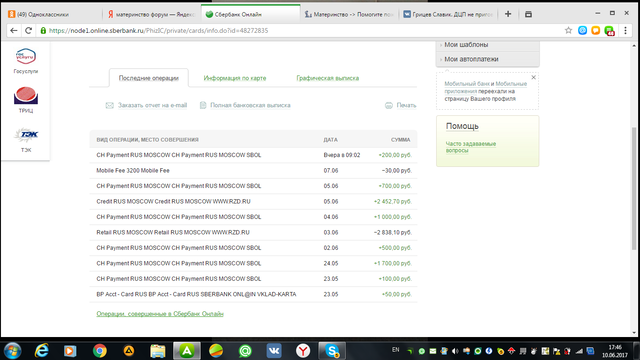Screen dimensions: 640x360
Task: Select the Последние операции tab
Action: click(149, 78)
